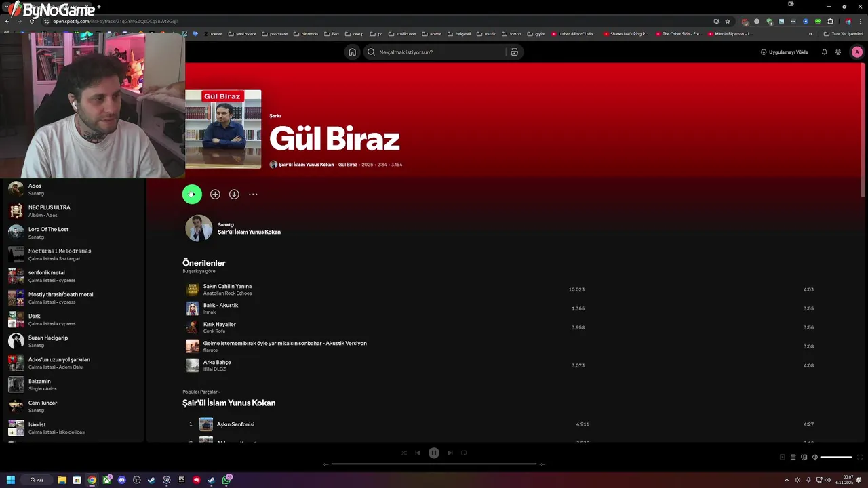The height and width of the screenshot is (488, 868).
Task: Open İskolist playlist in library
Action: (x=73, y=428)
